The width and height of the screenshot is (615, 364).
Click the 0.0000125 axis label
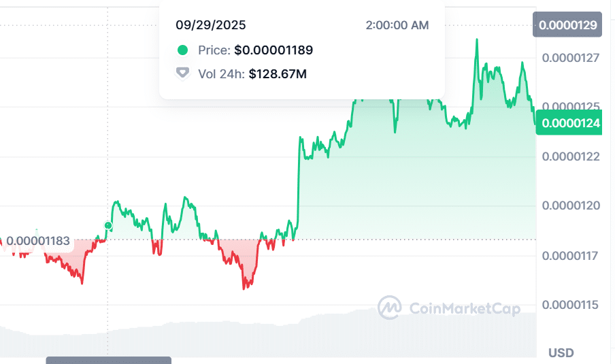[571, 107]
